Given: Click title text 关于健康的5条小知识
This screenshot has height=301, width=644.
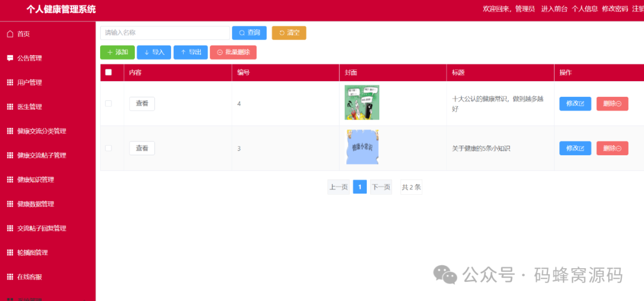Looking at the screenshot, I should (x=481, y=149).
